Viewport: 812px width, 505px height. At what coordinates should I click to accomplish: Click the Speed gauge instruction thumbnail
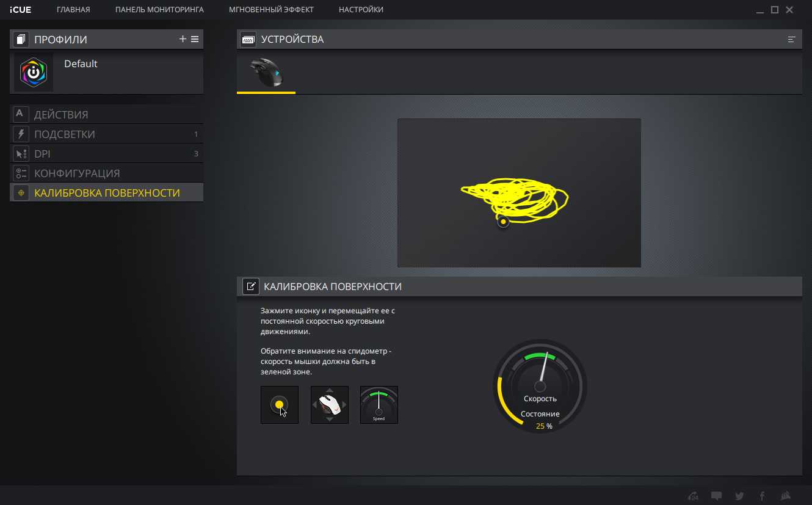pos(379,405)
